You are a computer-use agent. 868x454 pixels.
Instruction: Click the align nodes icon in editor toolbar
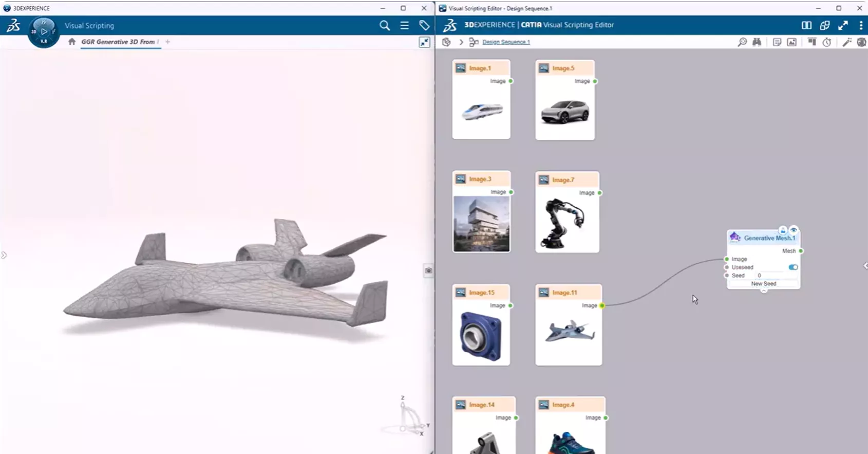(x=812, y=42)
